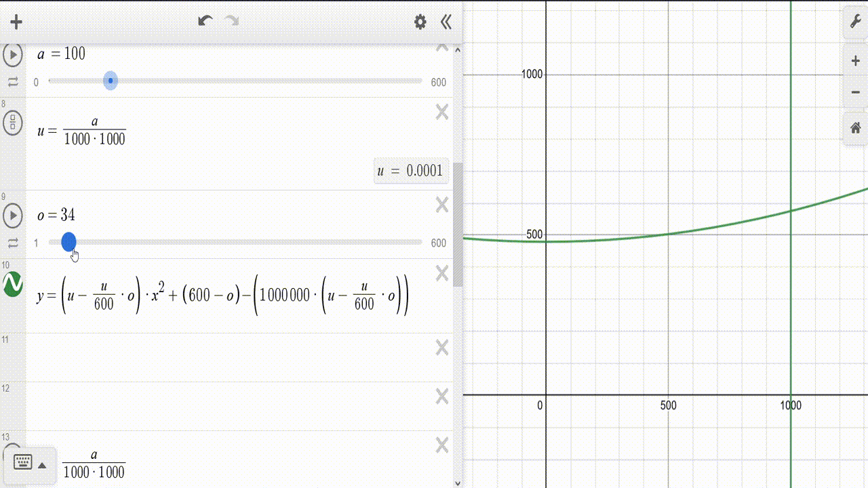Click the u = 0.0001 result value

(411, 171)
